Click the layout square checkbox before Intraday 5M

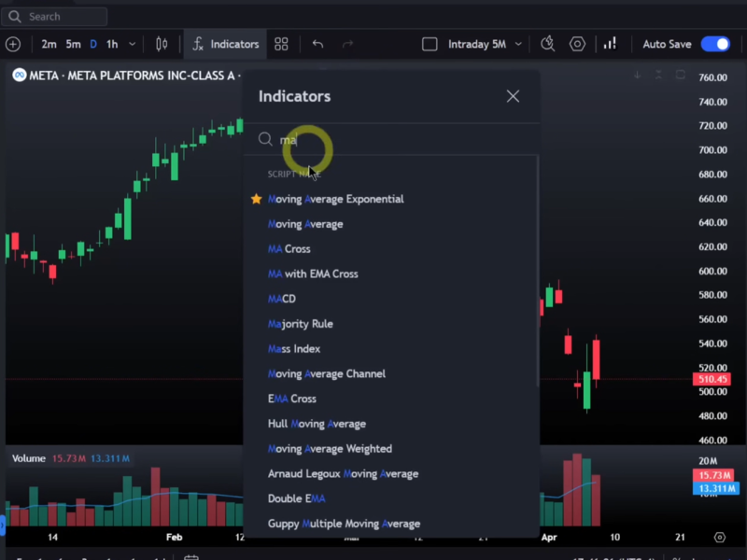(430, 44)
